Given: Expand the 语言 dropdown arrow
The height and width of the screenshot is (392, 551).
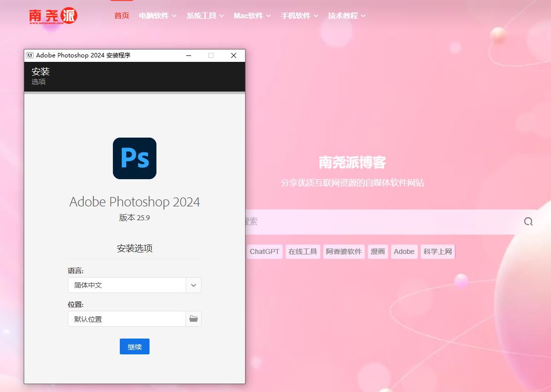Looking at the screenshot, I should pyautogui.click(x=194, y=285).
